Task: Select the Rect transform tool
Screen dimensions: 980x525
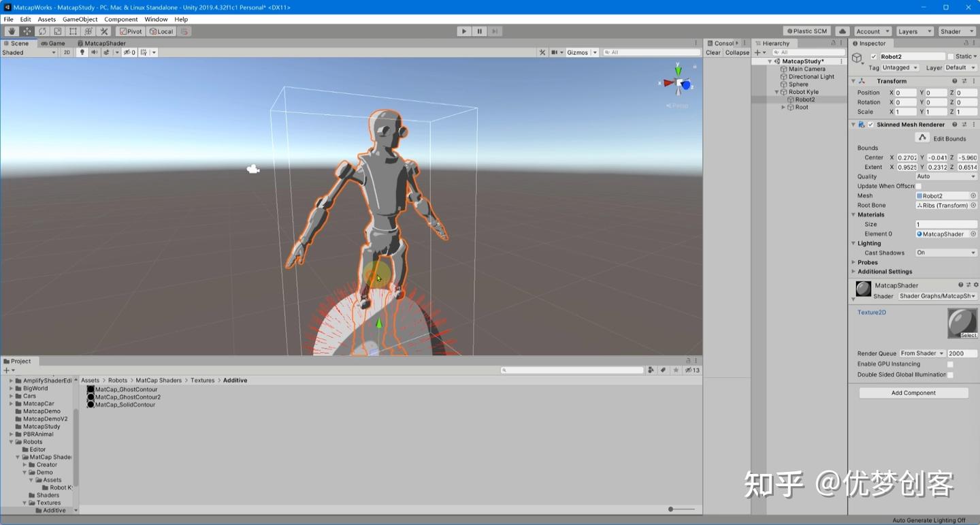Action: point(73,31)
